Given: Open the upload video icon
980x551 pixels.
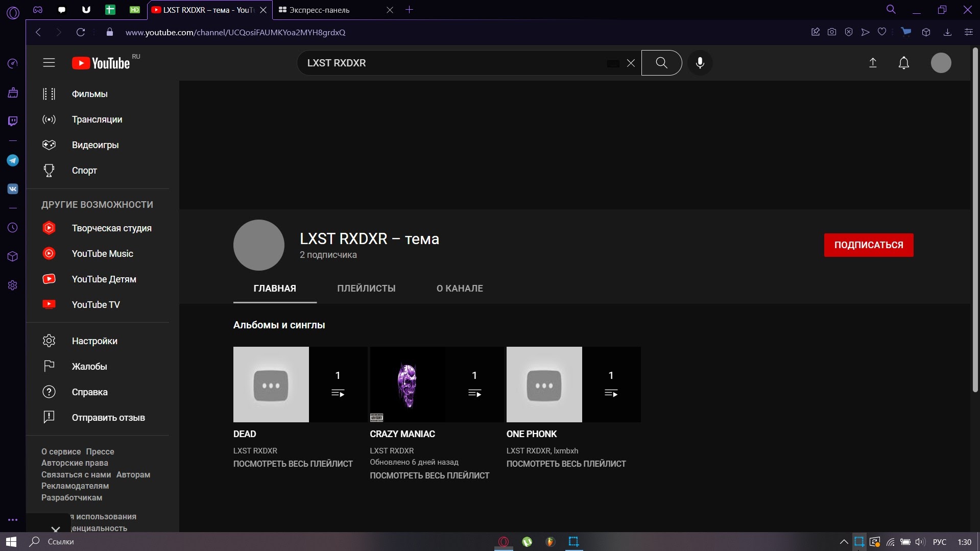Looking at the screenshot, I should click(873, 63).
